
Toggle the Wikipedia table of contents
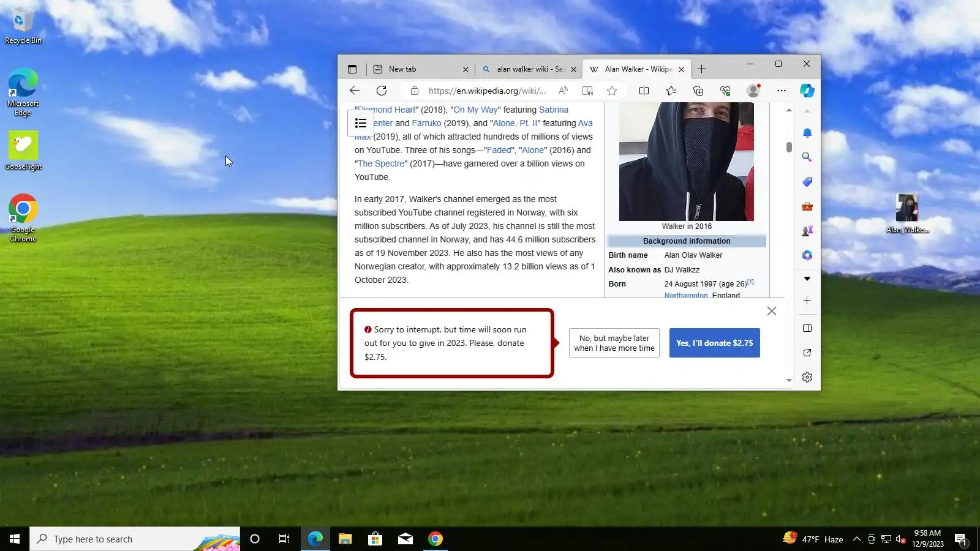coord(361,123)
